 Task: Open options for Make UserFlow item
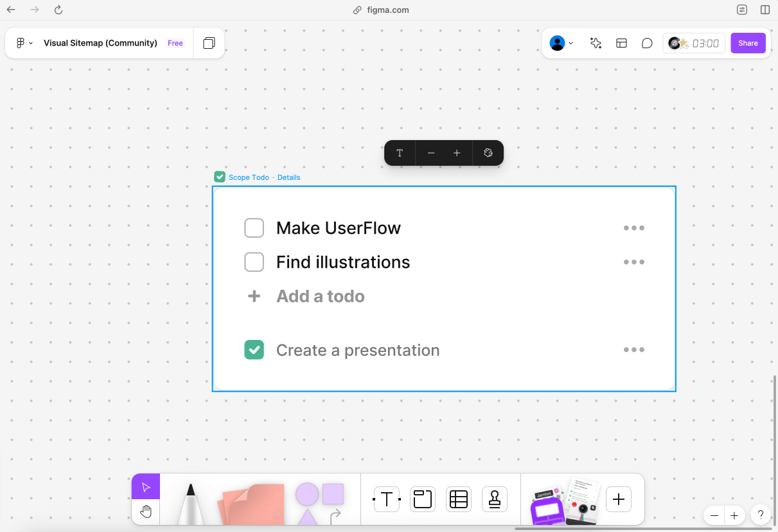pyautogui.click(x=634, y=228)
